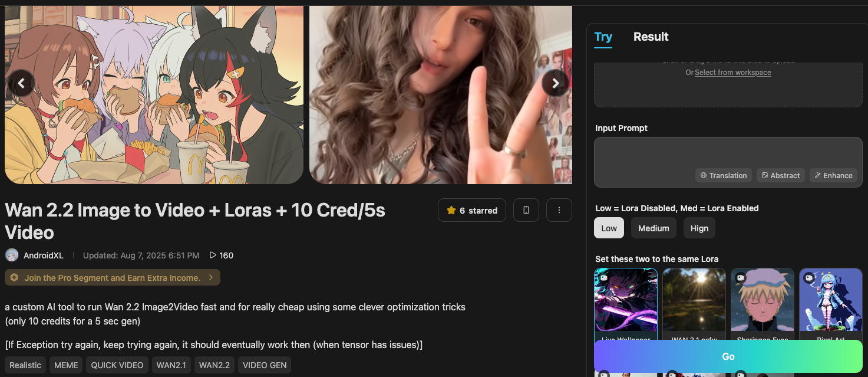
Task: Start generation with the Go button
Action: [x=728, y=356]
